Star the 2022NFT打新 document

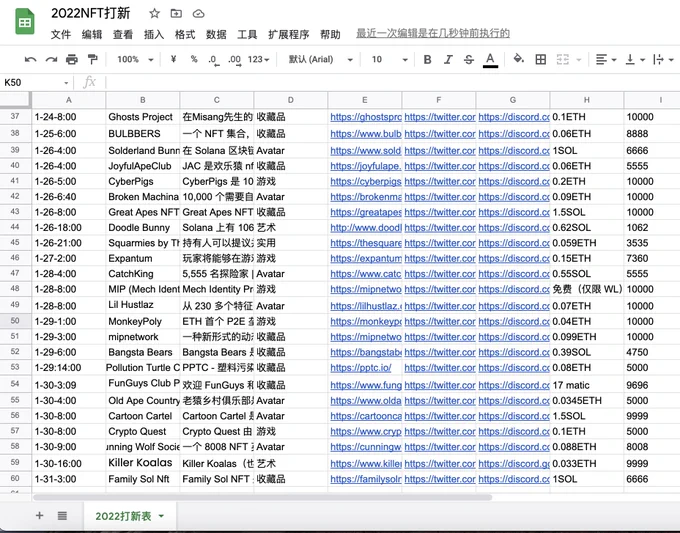pyautogui.click(x=154, y=13)
